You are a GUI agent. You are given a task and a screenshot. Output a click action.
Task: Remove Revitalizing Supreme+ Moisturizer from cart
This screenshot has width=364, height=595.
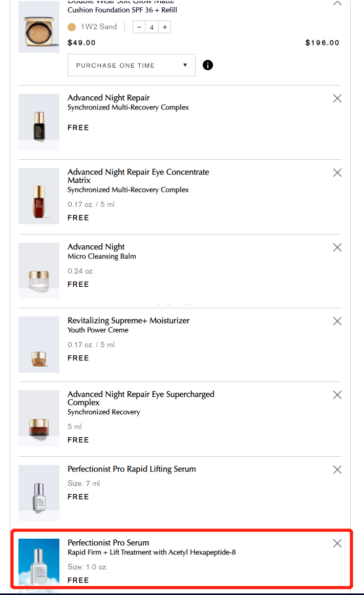point(337,321)
